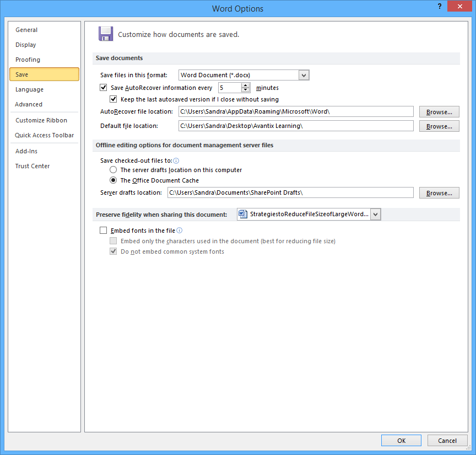The width and height of the screenshot is (476, 455).
Task: Click the blue save diskette icon
Action: 105,34
